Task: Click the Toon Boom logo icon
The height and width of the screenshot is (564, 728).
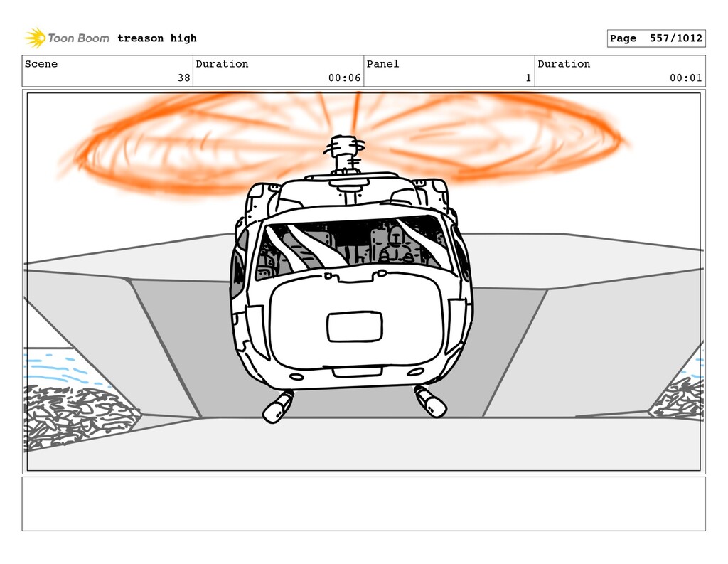Action: (36, 38)
